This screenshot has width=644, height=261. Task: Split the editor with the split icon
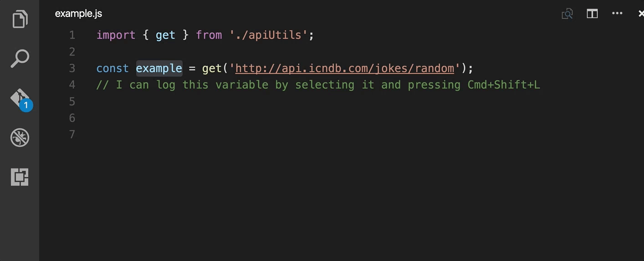[592, 14]
